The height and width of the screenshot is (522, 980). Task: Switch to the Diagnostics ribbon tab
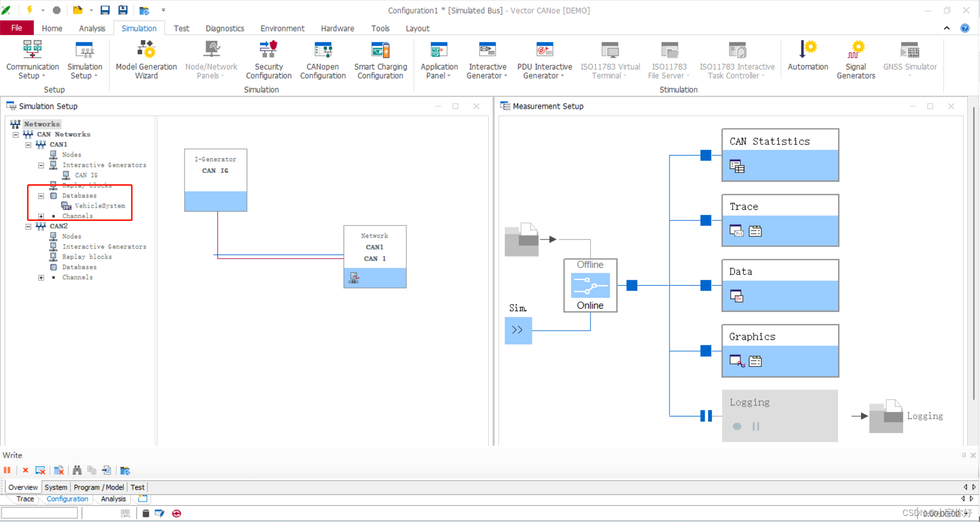coord(225,28)
